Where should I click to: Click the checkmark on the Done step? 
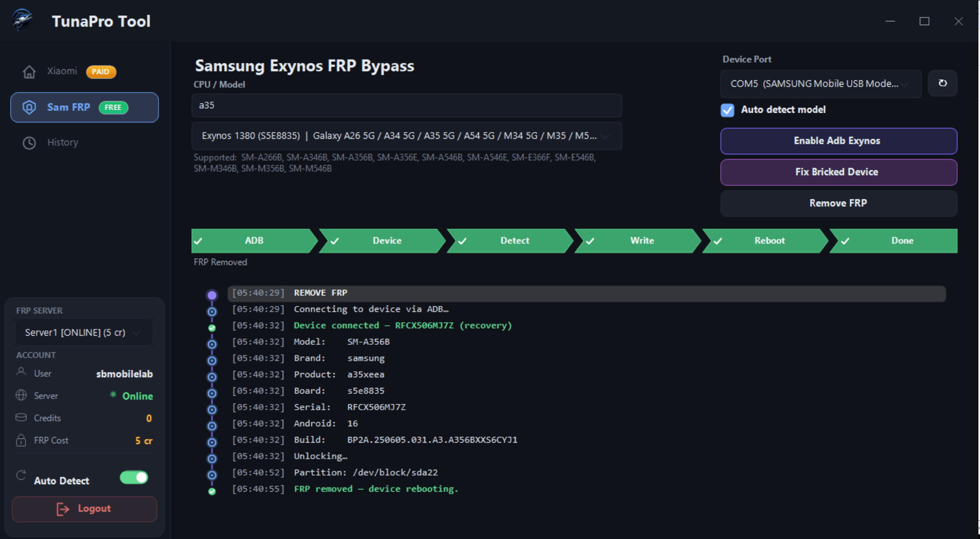point(845,241)
